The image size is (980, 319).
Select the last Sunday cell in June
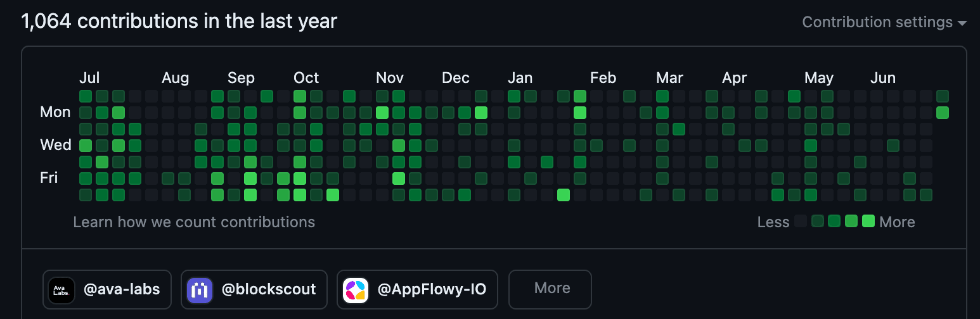click(x=943, y=96)
